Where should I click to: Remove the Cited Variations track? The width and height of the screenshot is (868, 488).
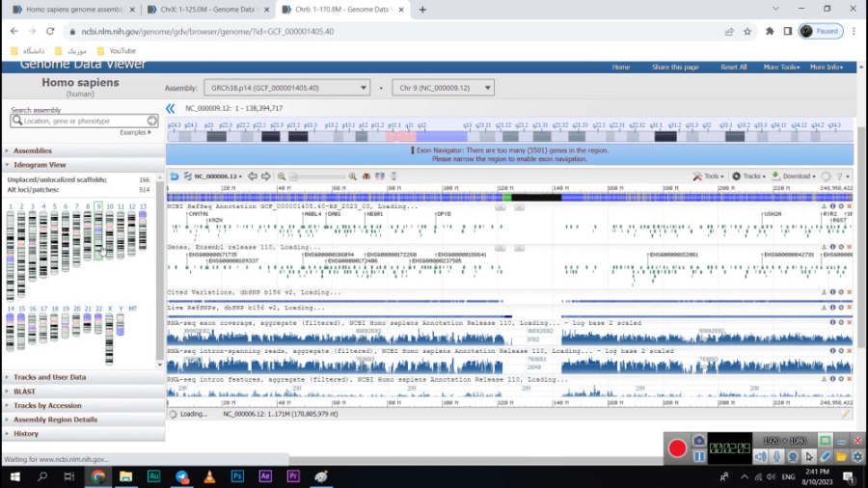pos(849,292)
